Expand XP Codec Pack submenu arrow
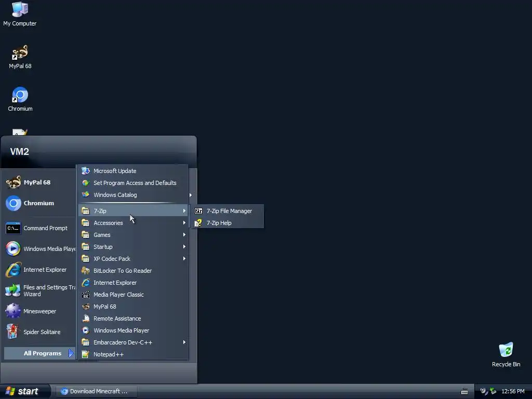The height and width of the screenshot is (399, 532). click(x=184, y=259)
